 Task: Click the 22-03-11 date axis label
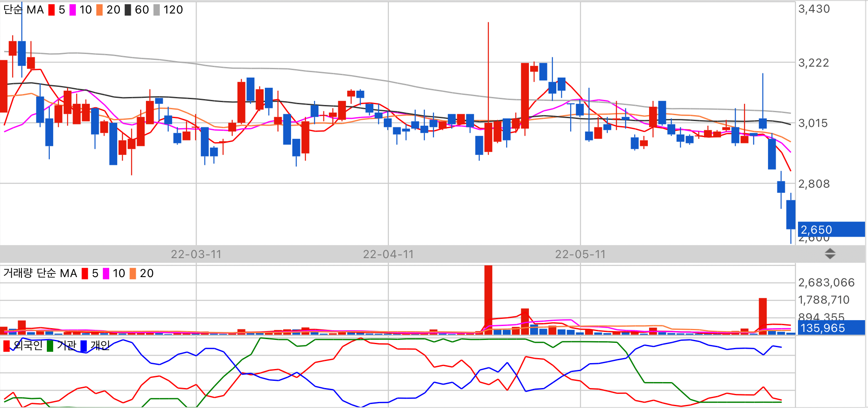(x=196, y=254)
